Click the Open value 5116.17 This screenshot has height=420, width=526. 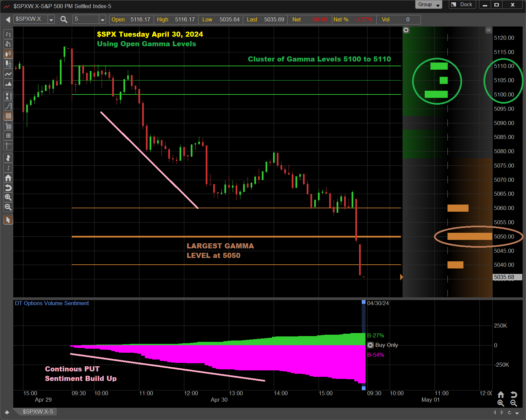tap(140, 19)
